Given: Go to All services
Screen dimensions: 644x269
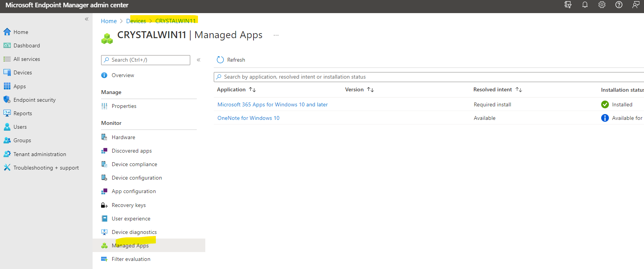Looking at the screenshot, I should (x=27, y=59).
